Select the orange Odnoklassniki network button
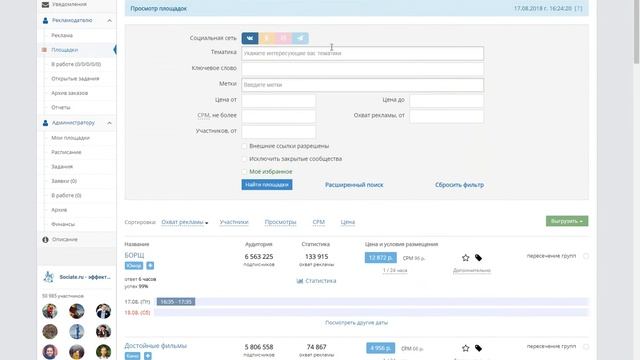The width and height of the screenshot is (640, 360). (x=267, y=38)
